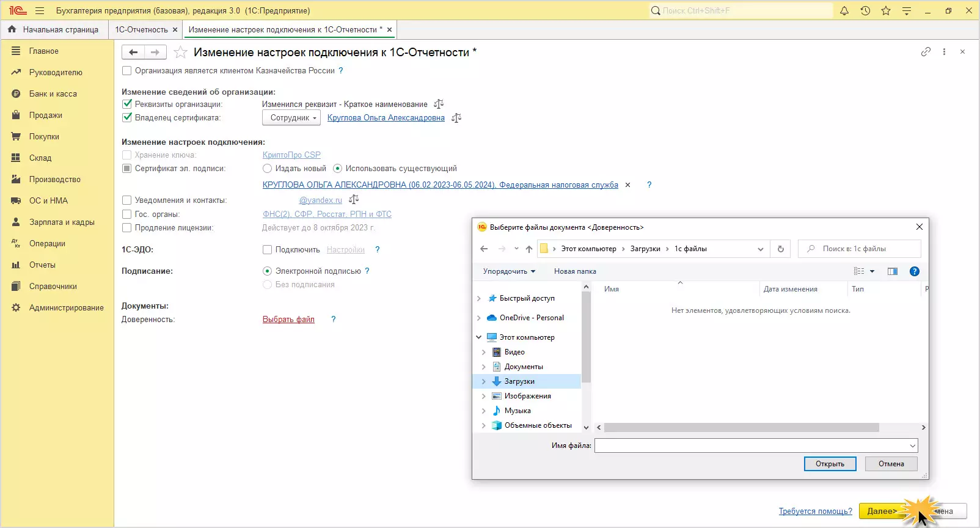This screenshot has width=980, height=528.
Task: Select Электронной подписью radio button
Action: (267, 271)
